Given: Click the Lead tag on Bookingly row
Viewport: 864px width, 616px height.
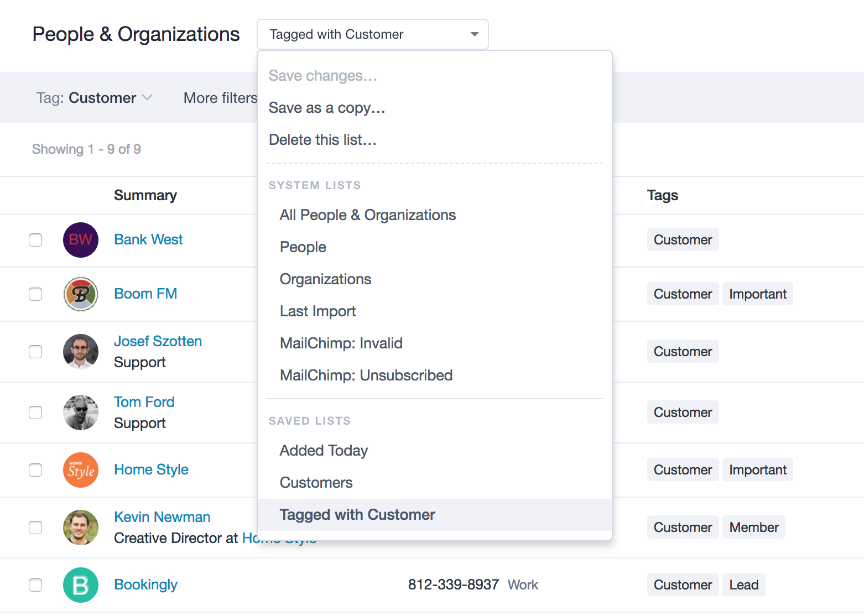Looking at the screenshot, I should click(743, 585).
